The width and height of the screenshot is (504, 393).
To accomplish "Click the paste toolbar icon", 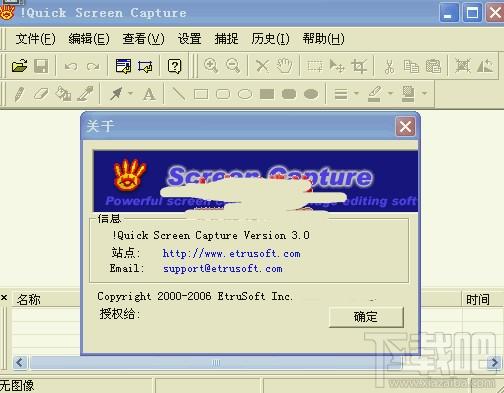I will pos(433,66).
